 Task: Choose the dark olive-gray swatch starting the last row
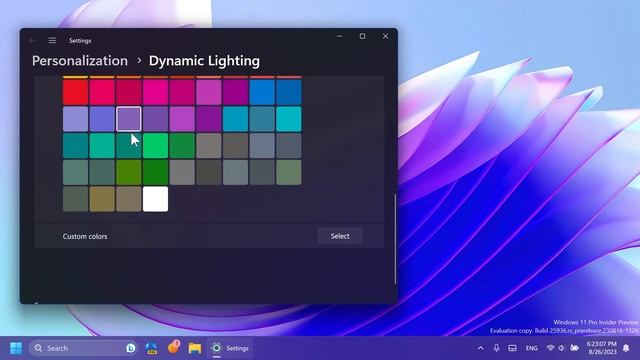pyautogui.click(x=76, y=199)
